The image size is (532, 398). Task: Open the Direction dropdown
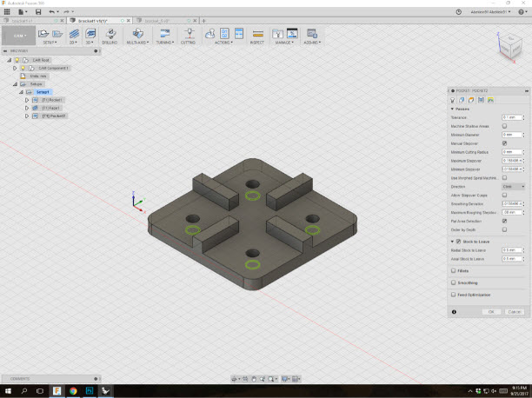point(514,186)
